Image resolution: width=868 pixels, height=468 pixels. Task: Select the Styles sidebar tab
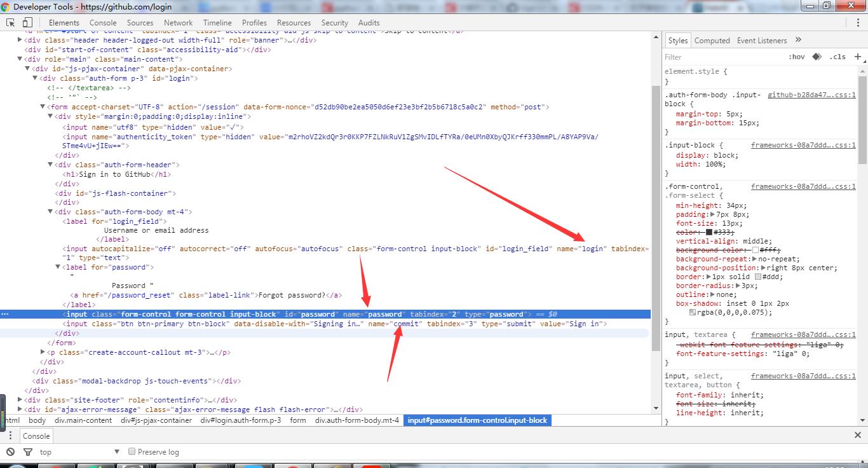[678, 40]
